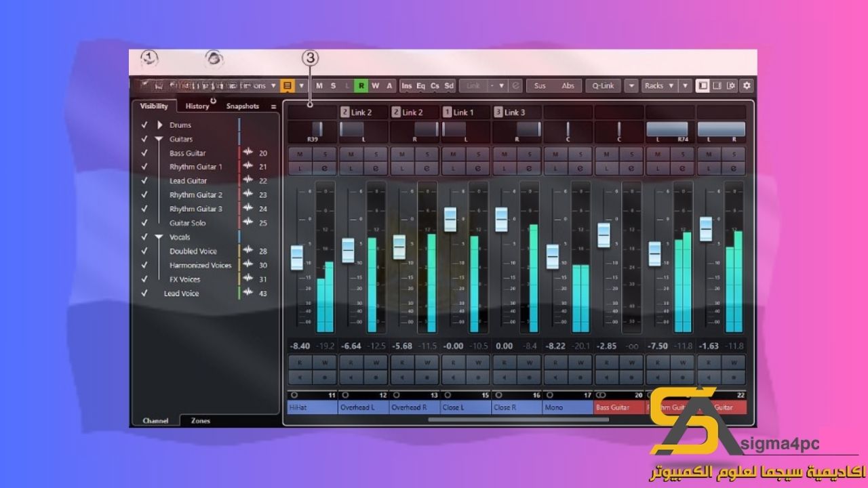
Task: Click edit channel settings on Close R
Action: click(530, 167)
